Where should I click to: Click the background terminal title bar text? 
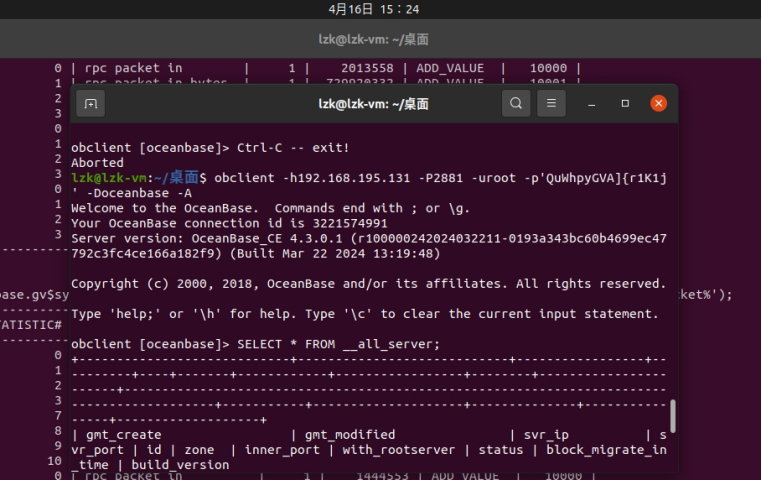373,39
